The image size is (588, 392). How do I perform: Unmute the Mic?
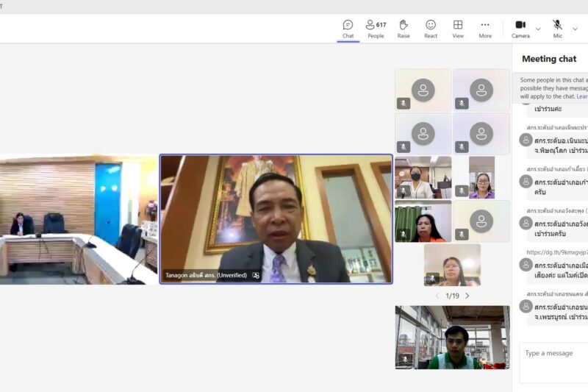coord(558,29)
